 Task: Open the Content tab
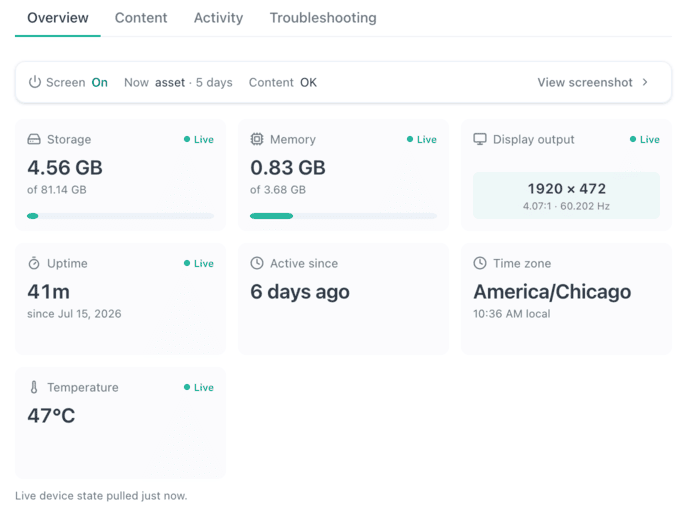[x=141, y=18]
